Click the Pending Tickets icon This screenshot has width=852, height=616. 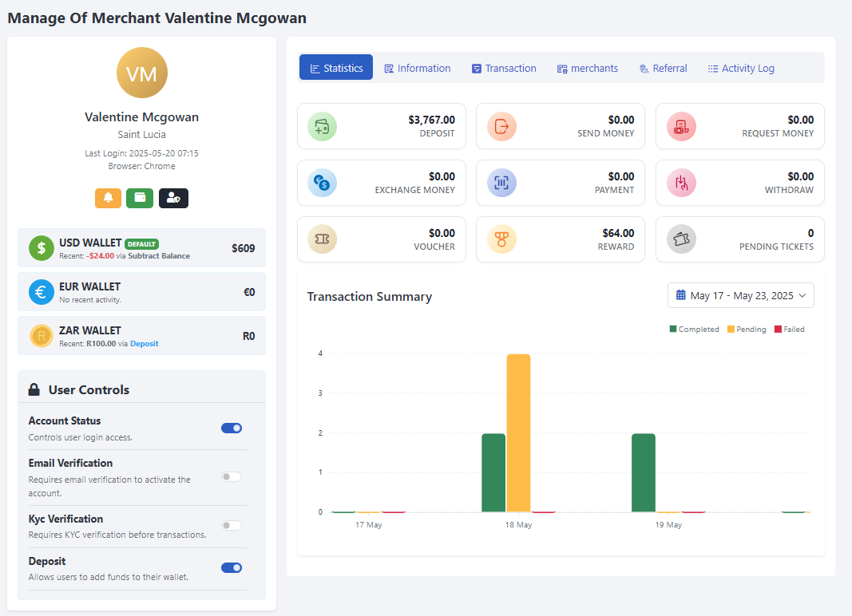680,239
